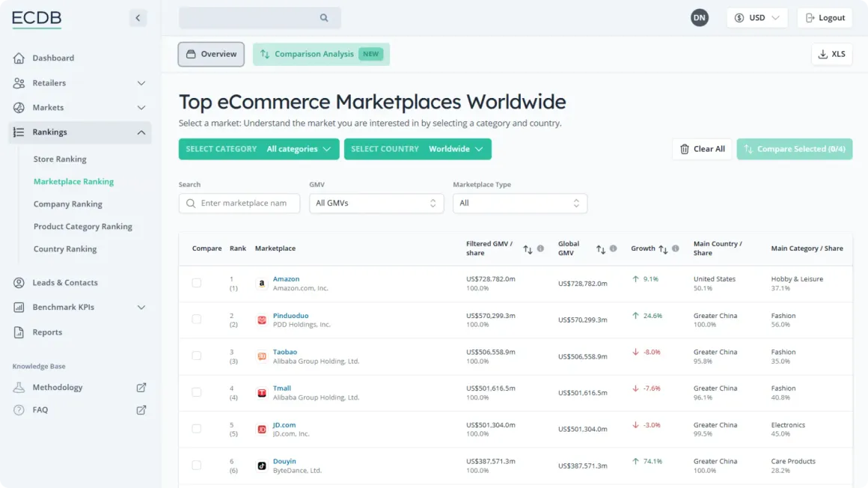The height and width of the screenshot is (488, 868).
Task: Expand the Retailers sidebar section
Action: [x=80, y=83]
